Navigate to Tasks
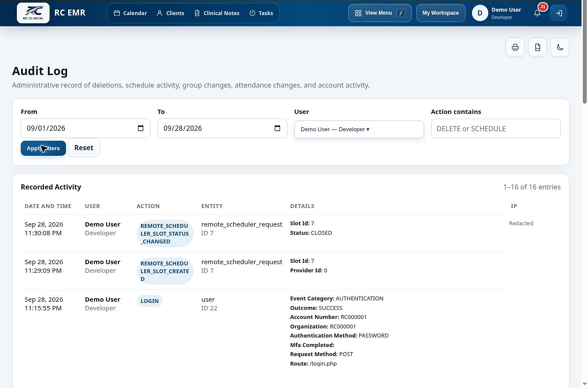 (261, 13)
